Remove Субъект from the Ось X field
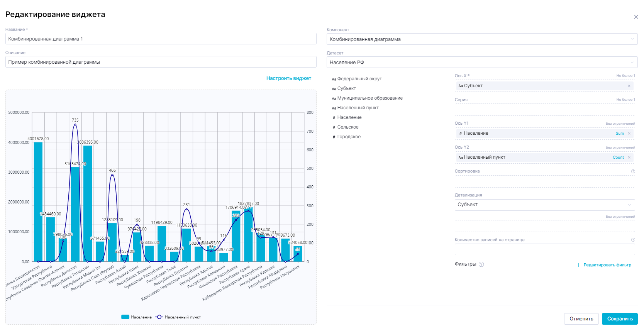This screenshot has width=644, height=332. pyautogui.click(x=629, y=86)
